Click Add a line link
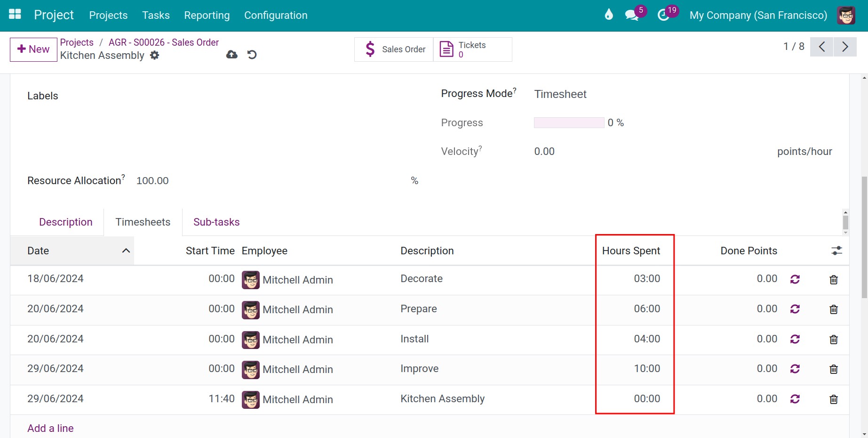The image size is (868, 438). tap(50, 428)
